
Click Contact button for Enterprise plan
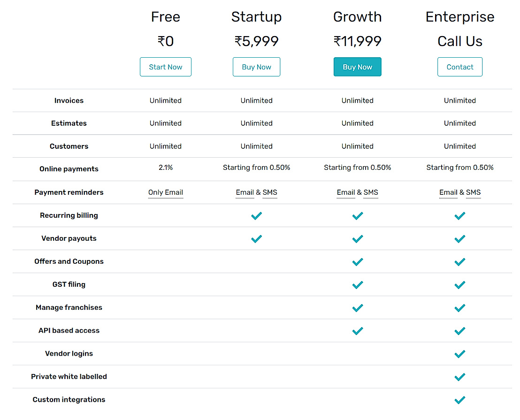[459, 67]
